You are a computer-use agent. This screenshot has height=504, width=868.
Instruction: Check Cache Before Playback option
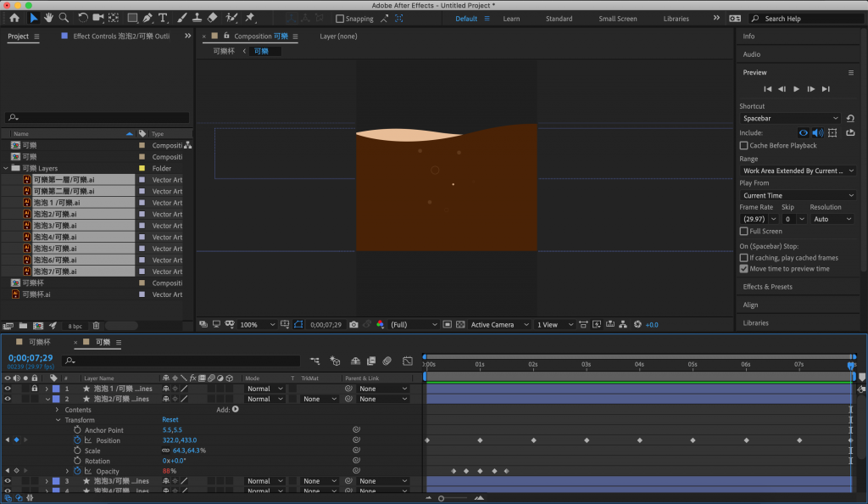[x=744, y=145]
